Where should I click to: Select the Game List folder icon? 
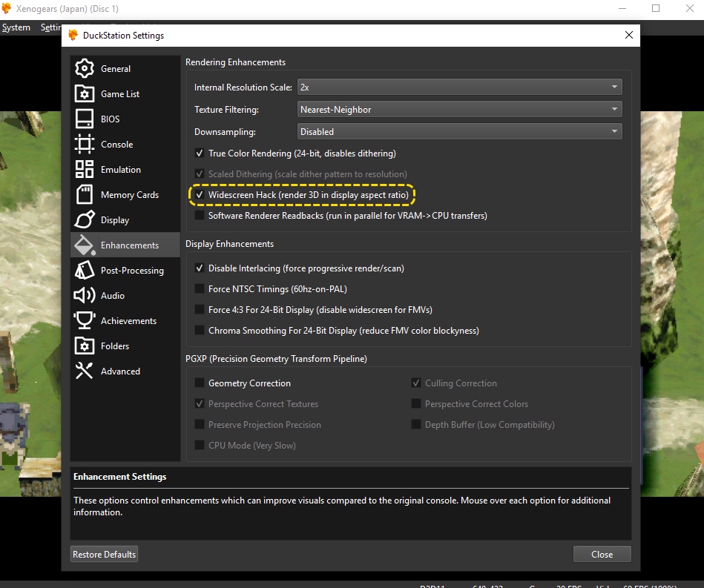pos(85,94)
